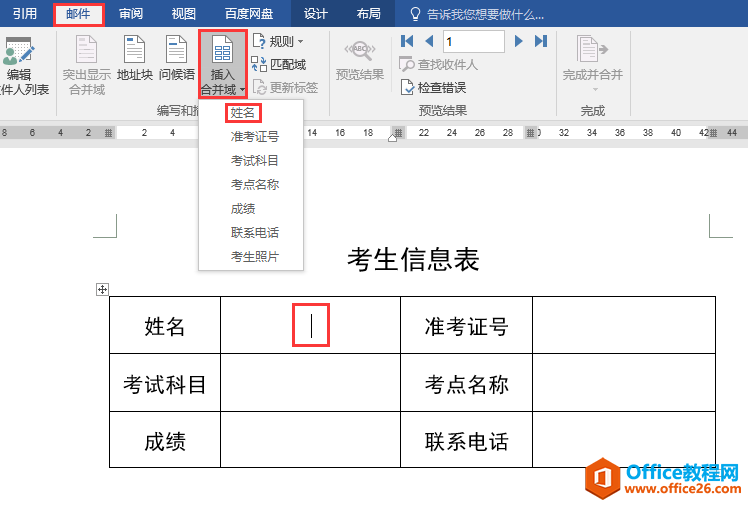
Task: Click the edit recipient list icon
Action: coord(18,51)
